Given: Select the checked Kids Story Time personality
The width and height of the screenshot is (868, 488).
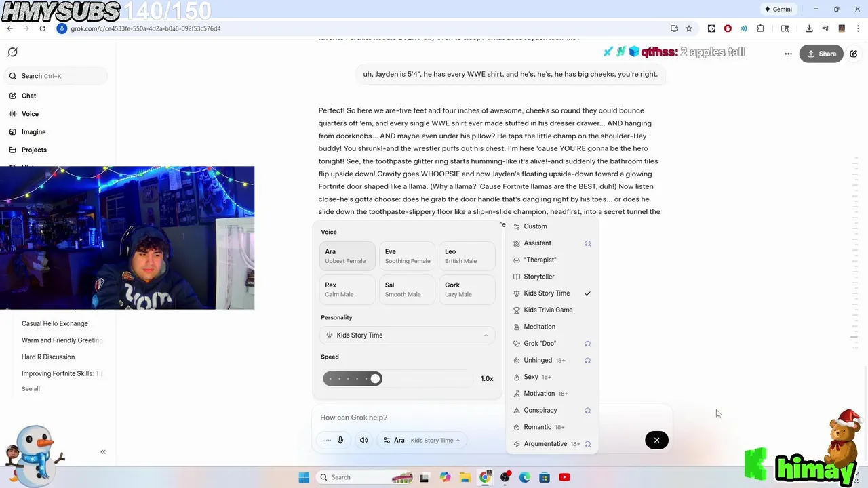Looking at the screenshot, I should (x=552, y=293).
